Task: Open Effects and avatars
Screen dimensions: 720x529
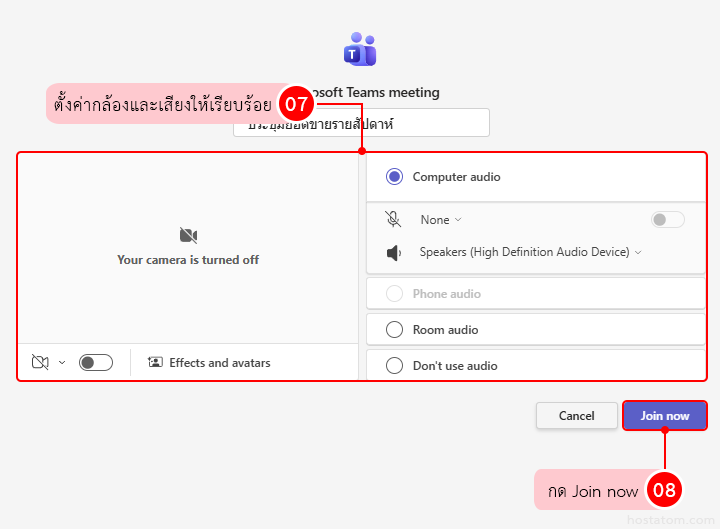Action: (209, 363)
